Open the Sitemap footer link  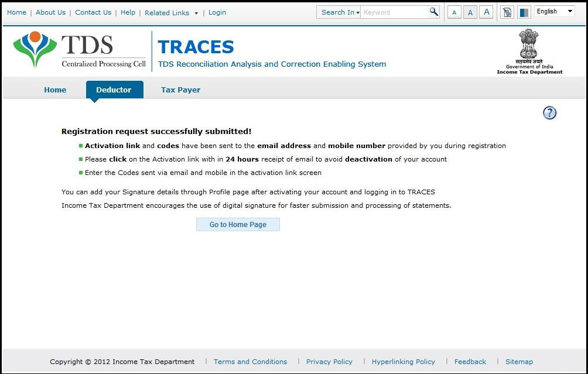pyautogui.click(x=519, y=362)
